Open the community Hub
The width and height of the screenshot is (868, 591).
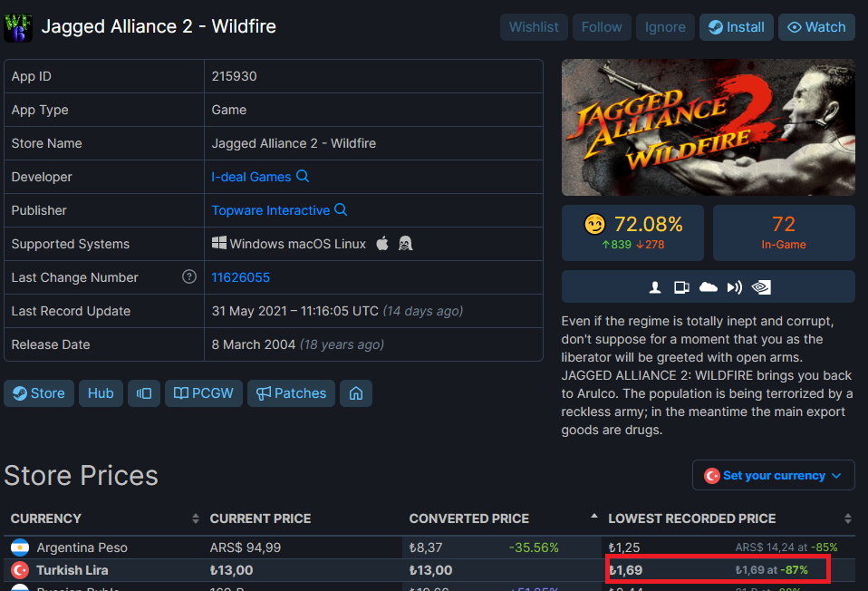[101, 393]
